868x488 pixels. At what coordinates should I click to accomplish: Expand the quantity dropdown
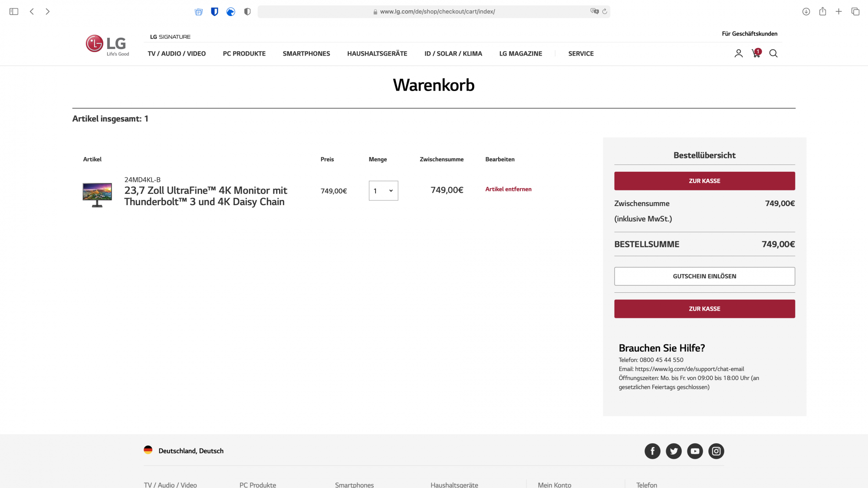(383, 191)
